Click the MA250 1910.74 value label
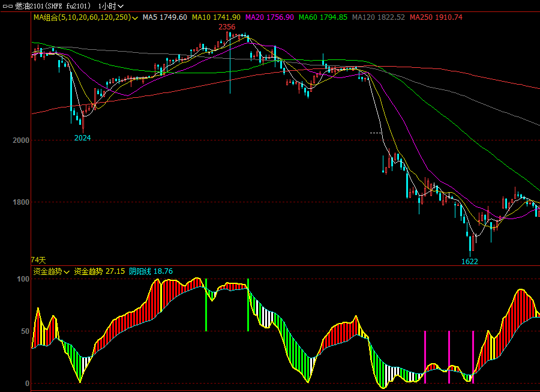The image size is (540, 392). pos(436,17)
